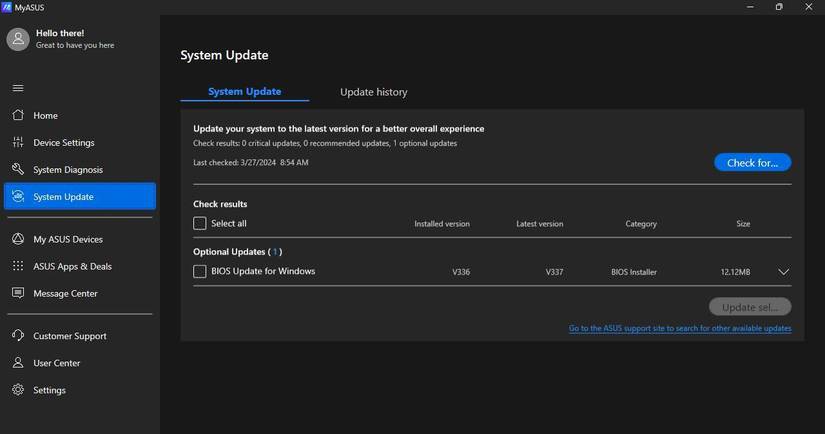Click the Settings gear icon

18,390
